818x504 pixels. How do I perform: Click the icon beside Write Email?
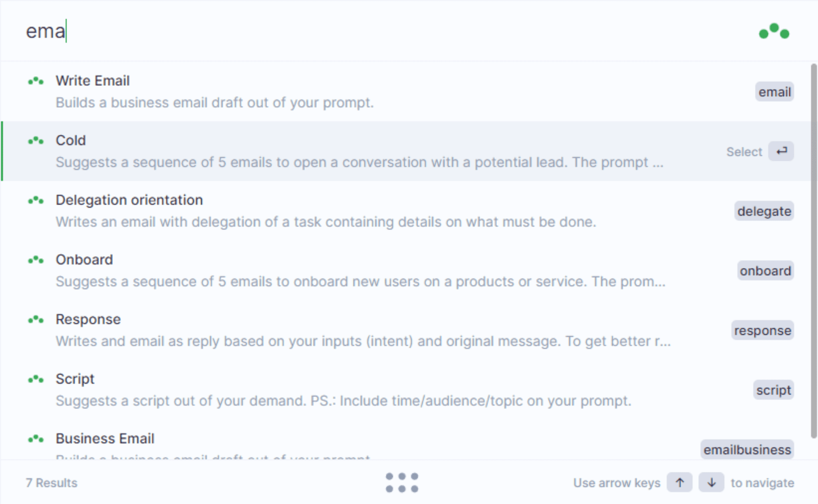(36, 81)
